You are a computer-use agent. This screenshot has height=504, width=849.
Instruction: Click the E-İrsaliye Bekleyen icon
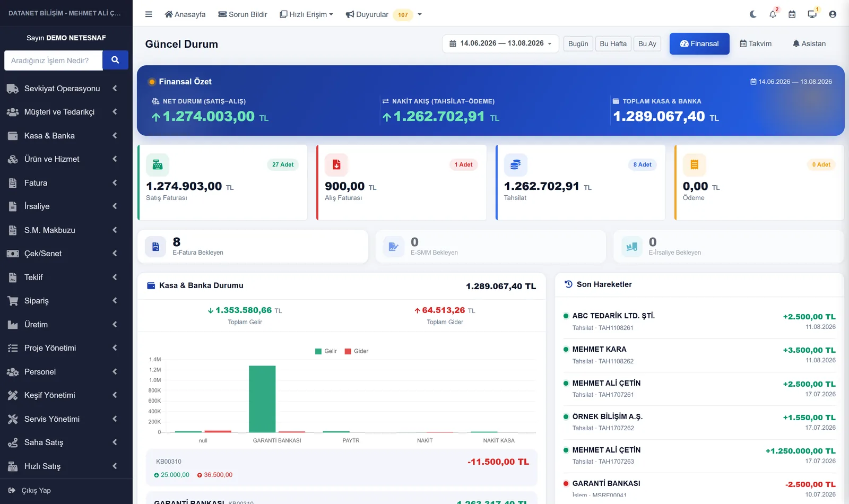coord(631,247)
